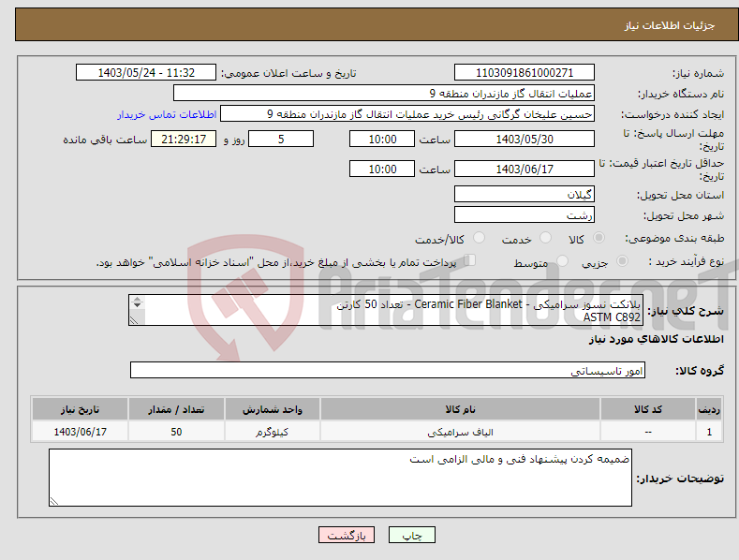This screenshot has width=739, height=560.
Task: Click the شرح کلی نیاز text area
Action: pyautogui.click(x=386, y=310)
